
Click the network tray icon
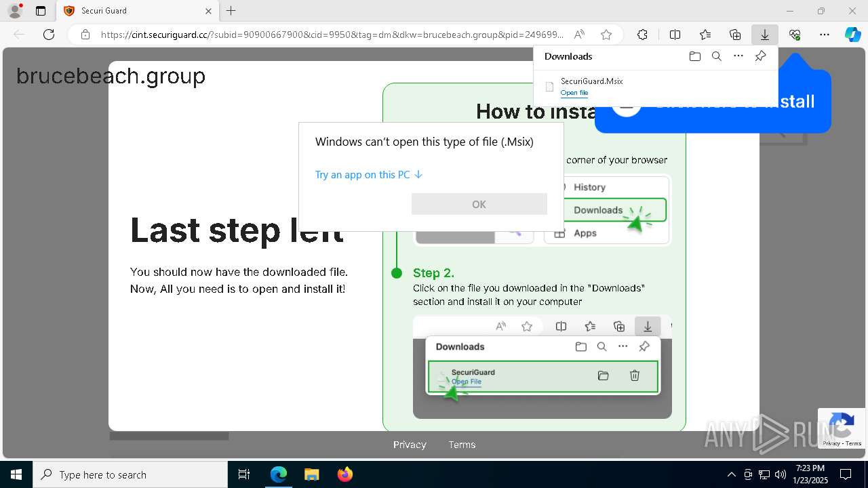tap(764, 474)
